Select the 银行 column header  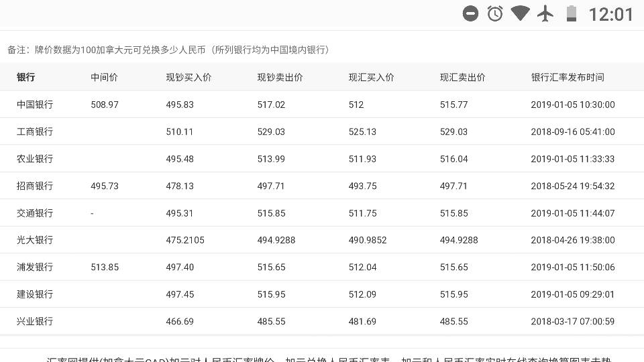(26, 77)
